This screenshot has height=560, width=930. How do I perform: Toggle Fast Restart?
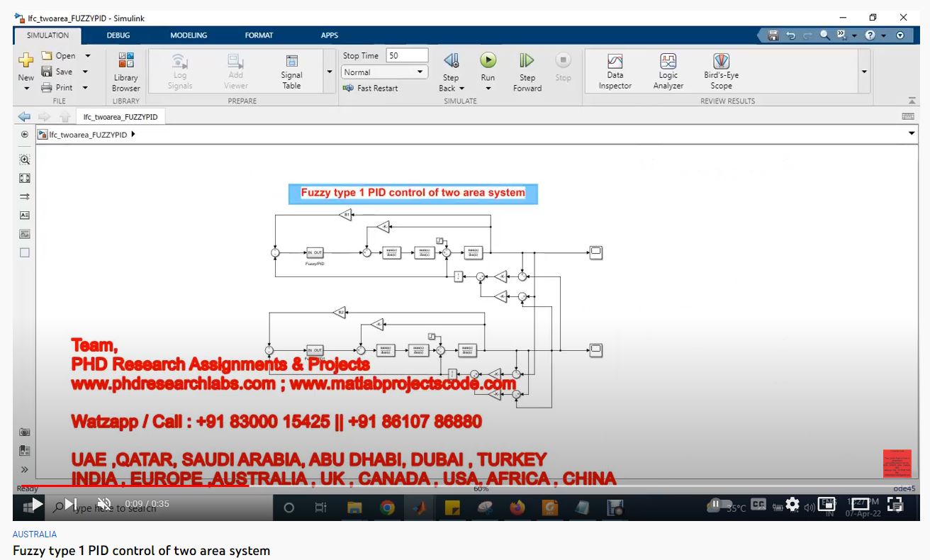370,89
